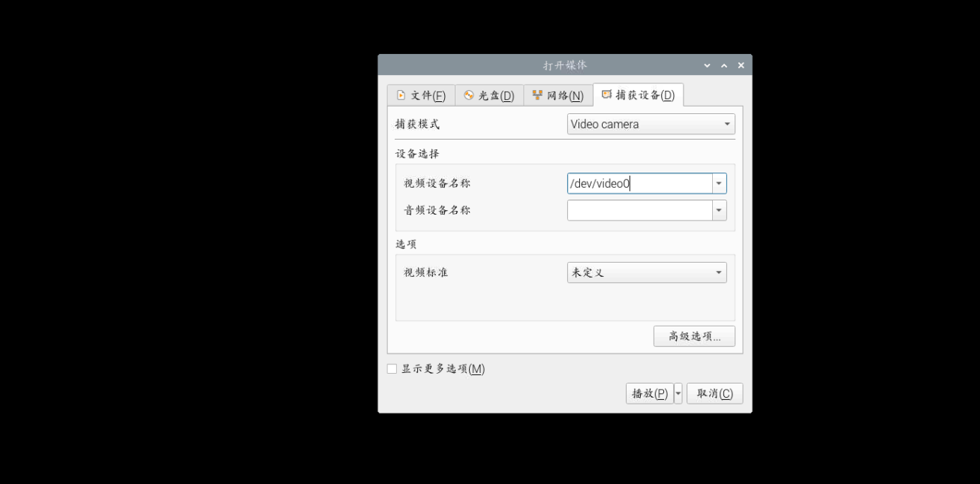This screenshot has width=980, height=484.
Task: Open 高级选项 settings
Action: 694,336
